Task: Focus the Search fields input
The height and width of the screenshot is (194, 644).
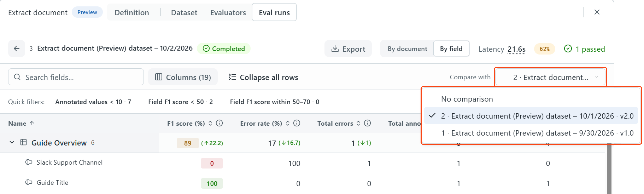Action: pyautogui.click(x=76, y=77)
